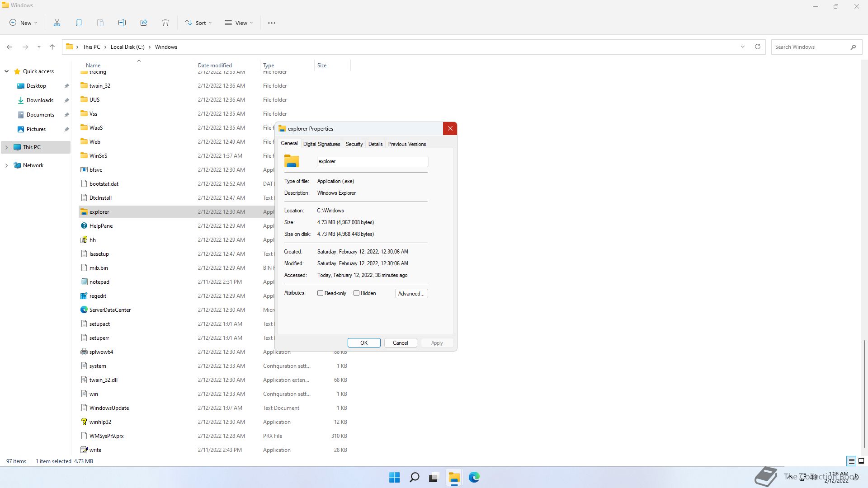Image resolution: width=868 pixels, height=488 pixels.
Task: Click This PC breadcrumb
Action: 91,47
